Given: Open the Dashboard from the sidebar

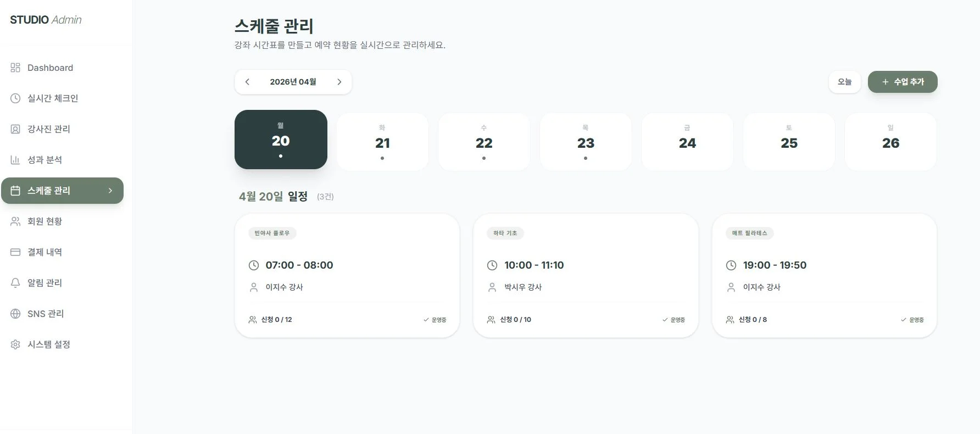Looking at the screenshot, I should click(15, 68).
